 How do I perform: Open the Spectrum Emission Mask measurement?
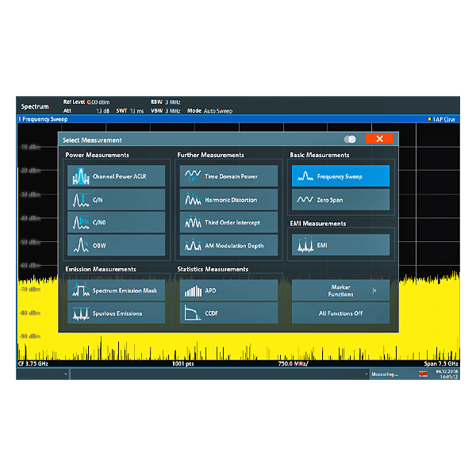pyautogui.click(x=116, y=290)
